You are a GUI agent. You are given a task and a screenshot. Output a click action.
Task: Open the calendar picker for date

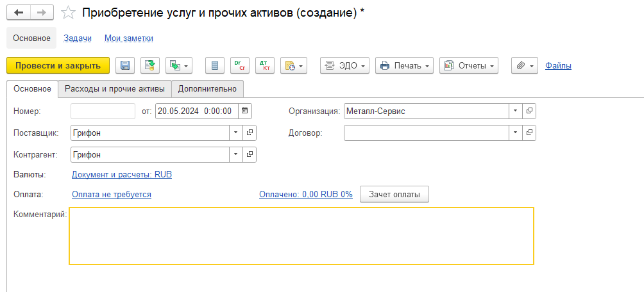pyautogui.click(x=245, y=111)
